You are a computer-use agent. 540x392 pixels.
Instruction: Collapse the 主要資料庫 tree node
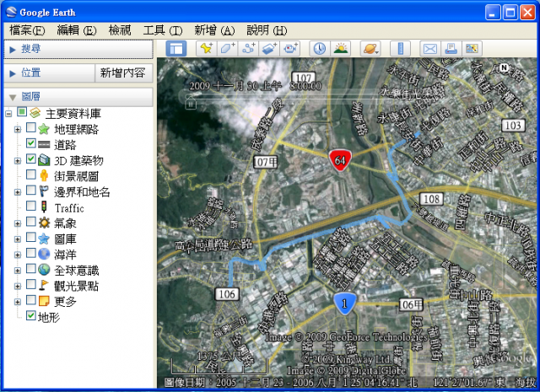pyautogui.click(x=8, y=114)
